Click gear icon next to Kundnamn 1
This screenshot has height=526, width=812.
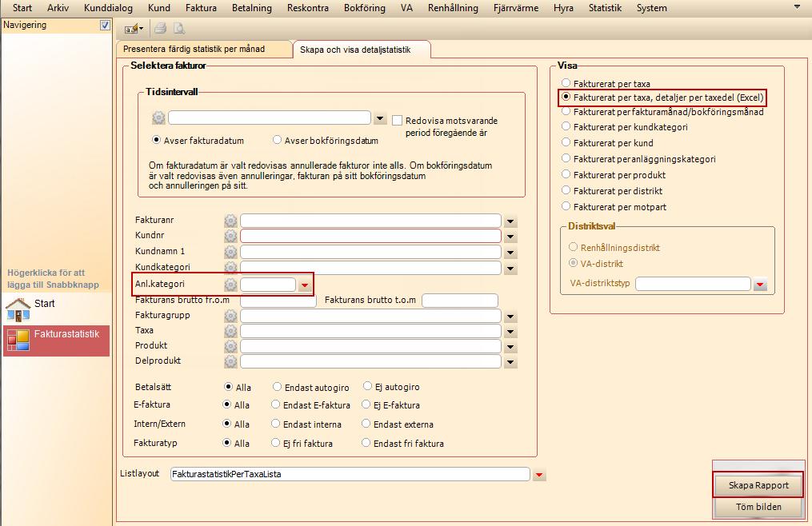pyautogui.click(x=230, y=252)
